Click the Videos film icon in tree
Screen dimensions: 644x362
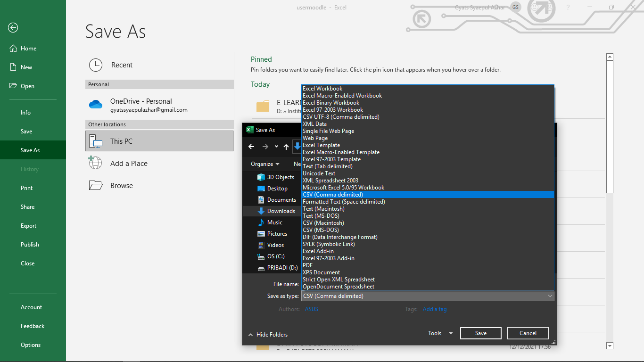point(261,245)
